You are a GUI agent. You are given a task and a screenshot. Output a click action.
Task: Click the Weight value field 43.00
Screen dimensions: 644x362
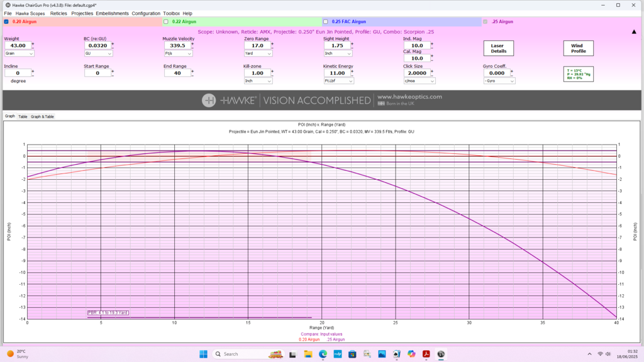[x=18, y=45]
